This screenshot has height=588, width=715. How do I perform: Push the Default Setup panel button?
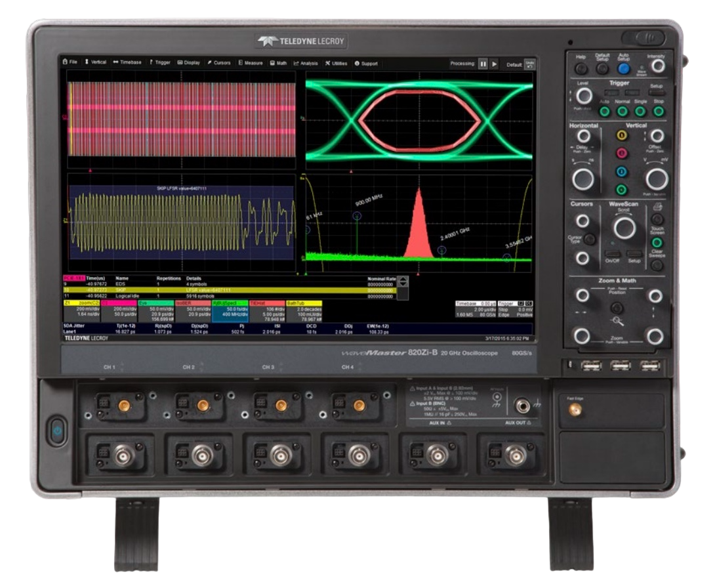click(x=602, y=68)
